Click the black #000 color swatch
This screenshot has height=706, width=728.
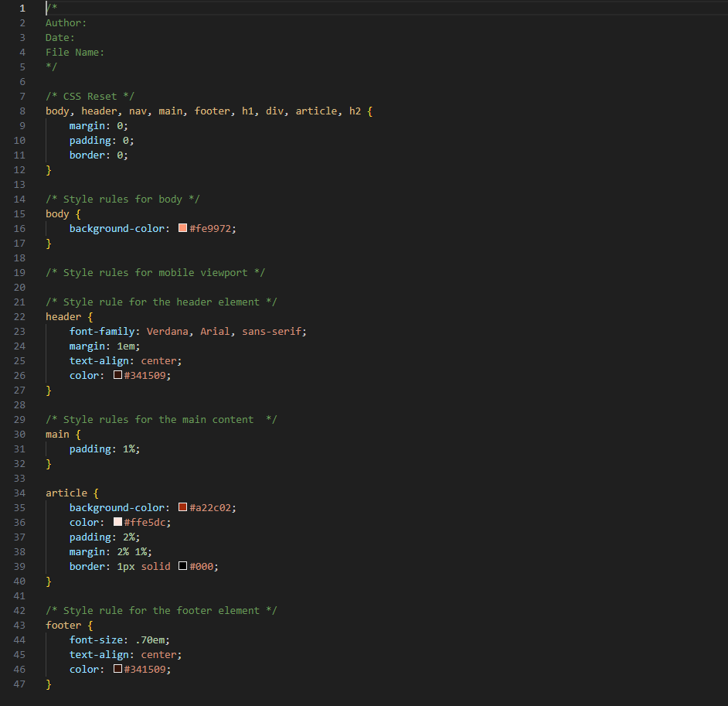pyautogui.click(x=182, y=566)
